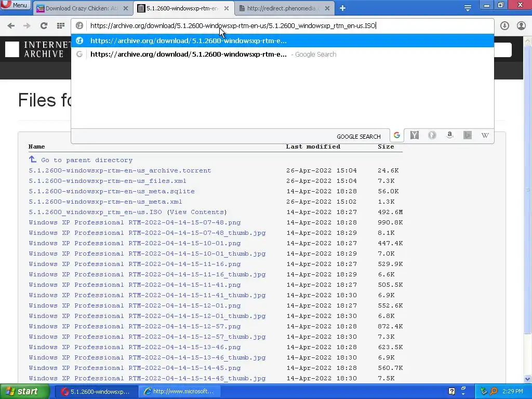
Task: Close the Download Crazy Chicken tab
Action: coord(126,8)
